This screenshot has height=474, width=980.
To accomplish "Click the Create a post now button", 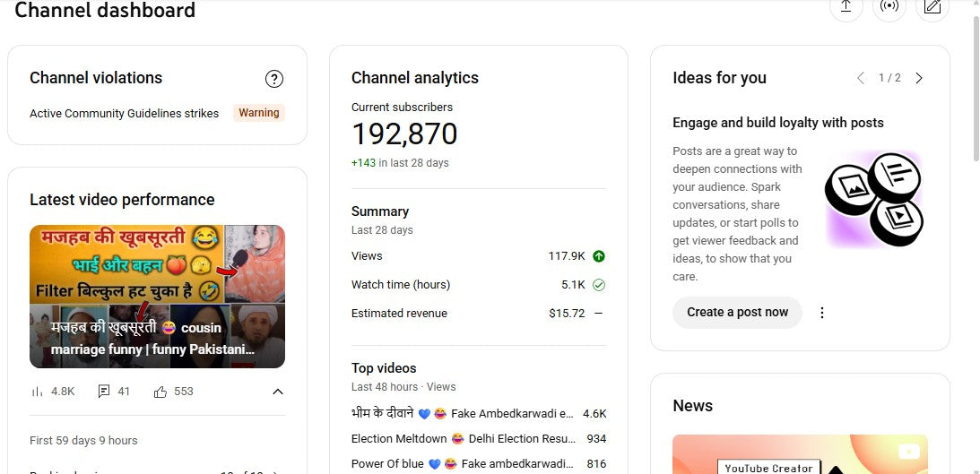I will pos(737,313).
